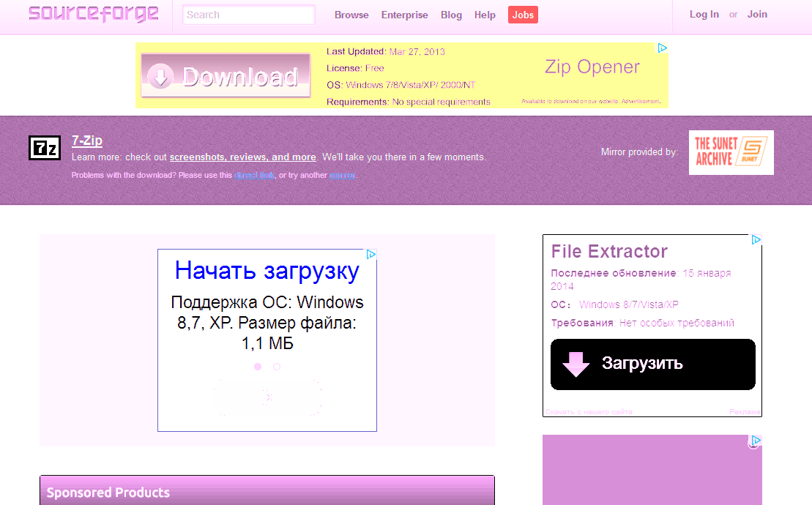Click AdChoices icon on Russian download ad
812x505 pixels.
[371, 255]
